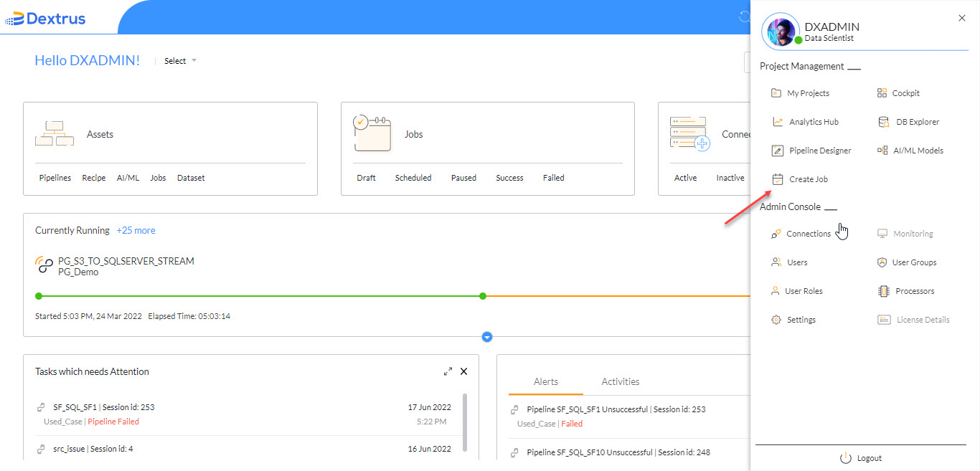Filter Jobs by Scheduled
The height and width of the screenshot is (471, 980).
click(x=413, y=178)
